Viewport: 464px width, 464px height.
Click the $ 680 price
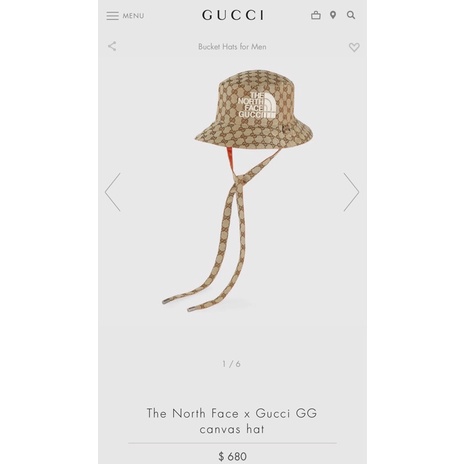(x=232, y=456)
